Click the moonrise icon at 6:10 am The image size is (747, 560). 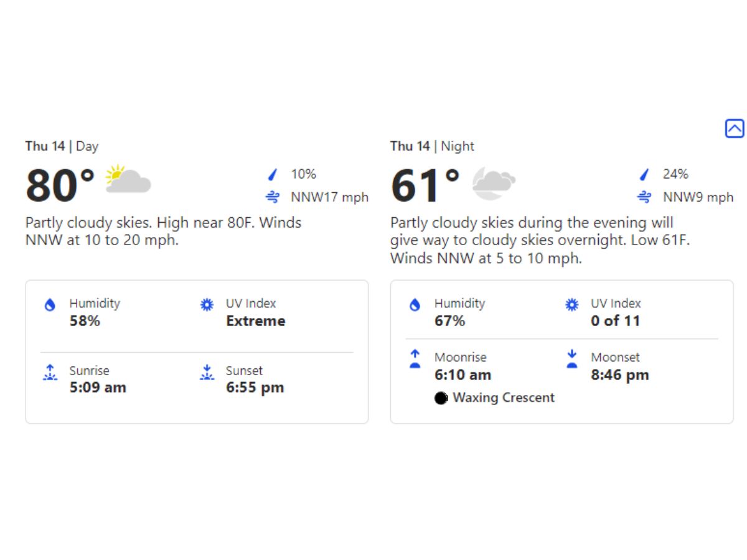point(415,359)
